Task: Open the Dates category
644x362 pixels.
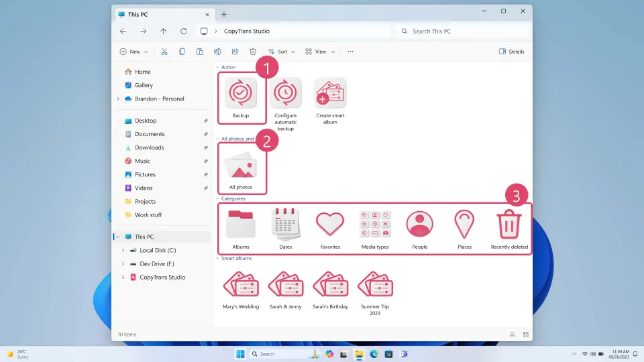Action: pos(286,224)
